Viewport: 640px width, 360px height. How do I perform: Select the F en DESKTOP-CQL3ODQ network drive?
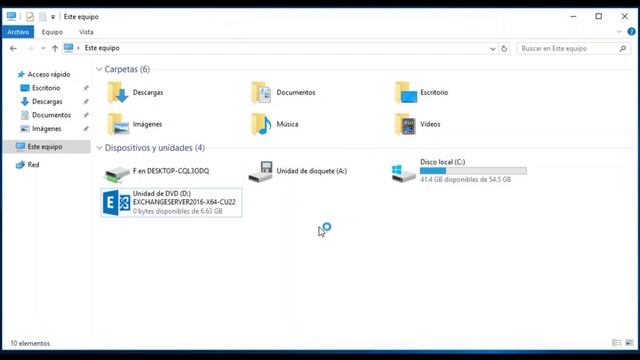[157, 171]
